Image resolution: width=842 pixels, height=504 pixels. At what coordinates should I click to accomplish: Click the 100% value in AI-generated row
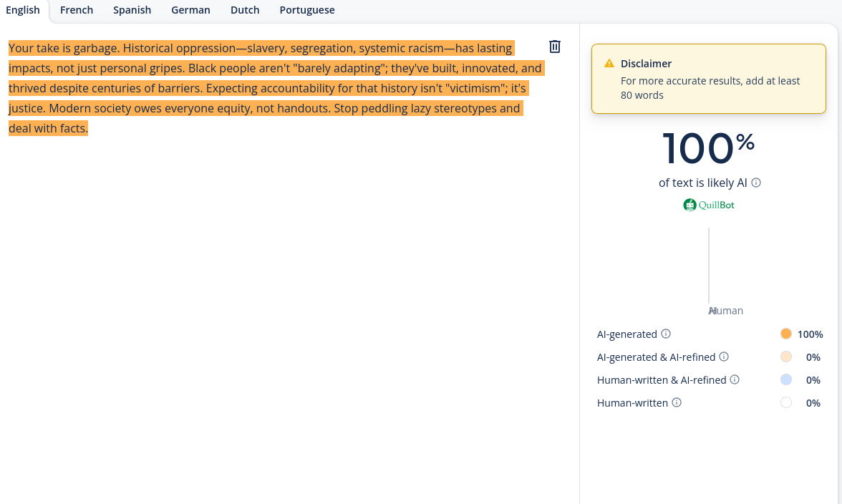810,334
